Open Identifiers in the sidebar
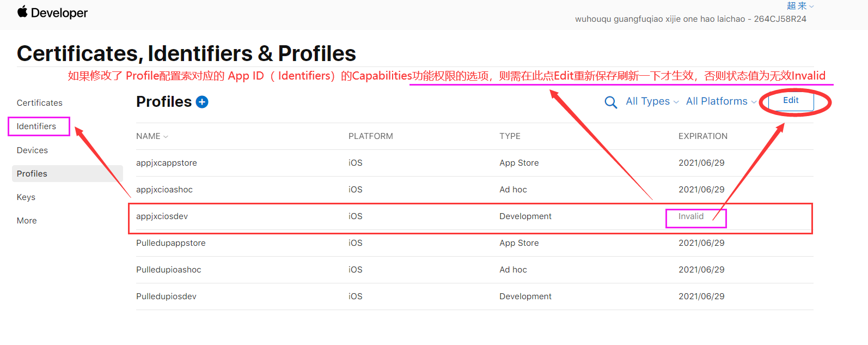 pyautogui.click(x=36, y=126)
